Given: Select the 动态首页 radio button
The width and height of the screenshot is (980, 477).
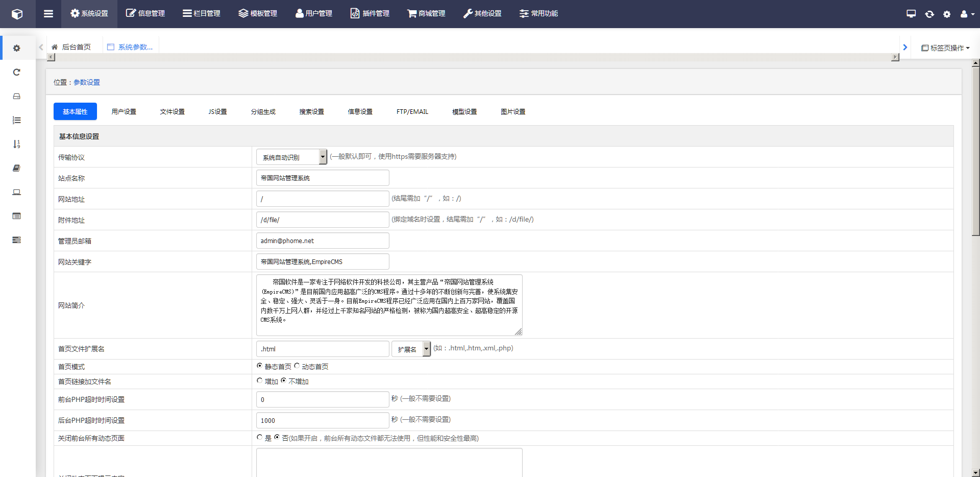Looking at the screenshot, I should [x=297, y=366].
